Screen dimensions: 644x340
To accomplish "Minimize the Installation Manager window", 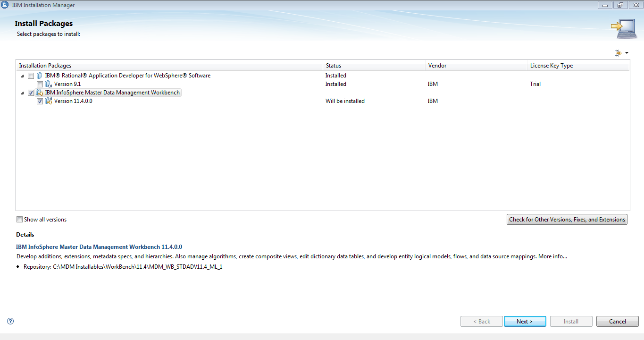I will (x=605, y=5).
